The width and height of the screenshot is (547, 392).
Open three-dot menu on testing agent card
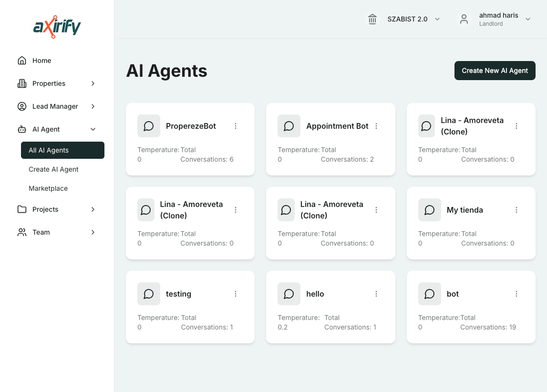coord(236,294)
